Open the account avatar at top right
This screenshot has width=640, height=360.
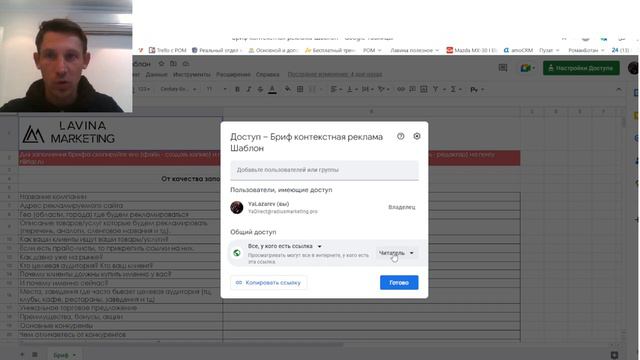634,68
